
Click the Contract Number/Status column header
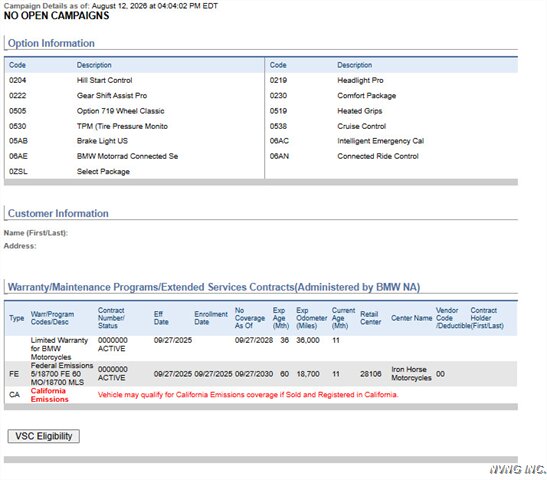coord(111,318)
